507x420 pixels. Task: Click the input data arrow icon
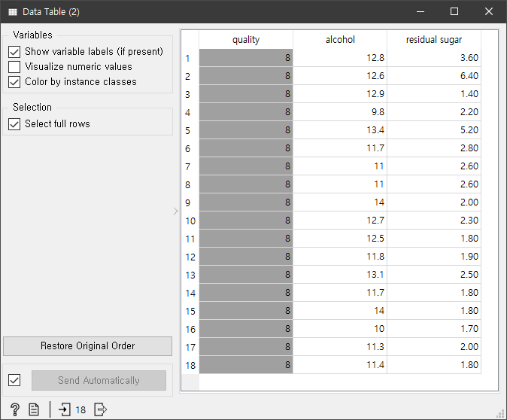[65, 409]
